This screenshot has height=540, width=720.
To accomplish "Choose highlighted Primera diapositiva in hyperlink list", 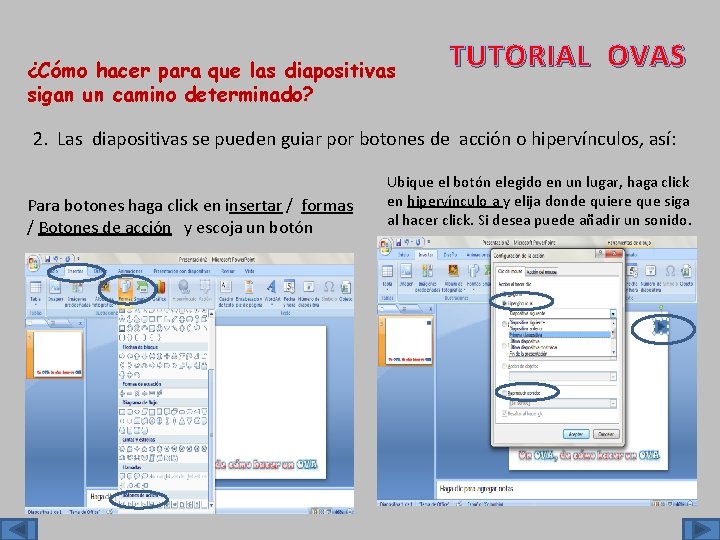I will coord(559,335).
